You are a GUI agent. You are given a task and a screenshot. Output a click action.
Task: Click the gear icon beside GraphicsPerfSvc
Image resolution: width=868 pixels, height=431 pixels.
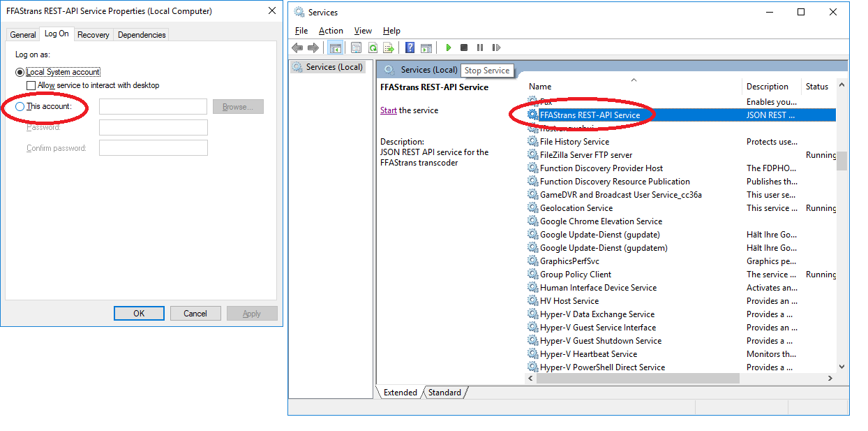(533, 261)
